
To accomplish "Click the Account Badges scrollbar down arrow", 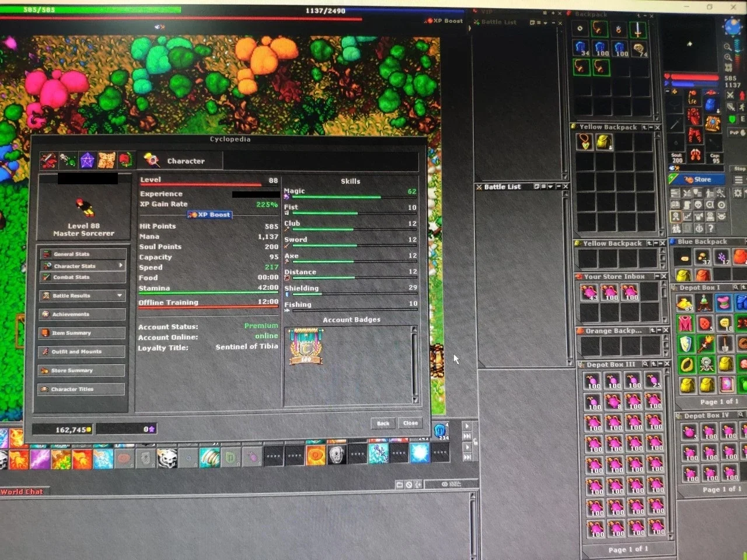I will [x=415, y=400].
